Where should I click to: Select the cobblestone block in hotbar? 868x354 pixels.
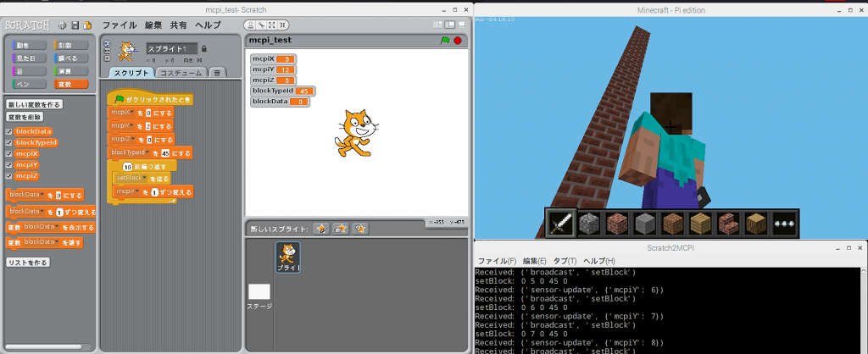tap(589, 224)
